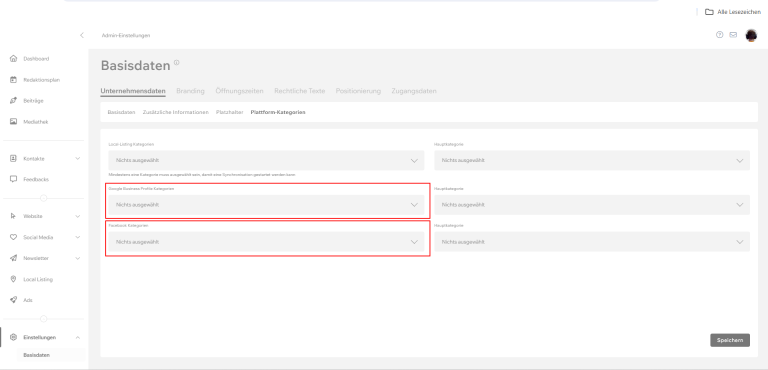Expand the Social Media submenu chevron
Viewport: 768px width, 370px height.
coord(77,237)
